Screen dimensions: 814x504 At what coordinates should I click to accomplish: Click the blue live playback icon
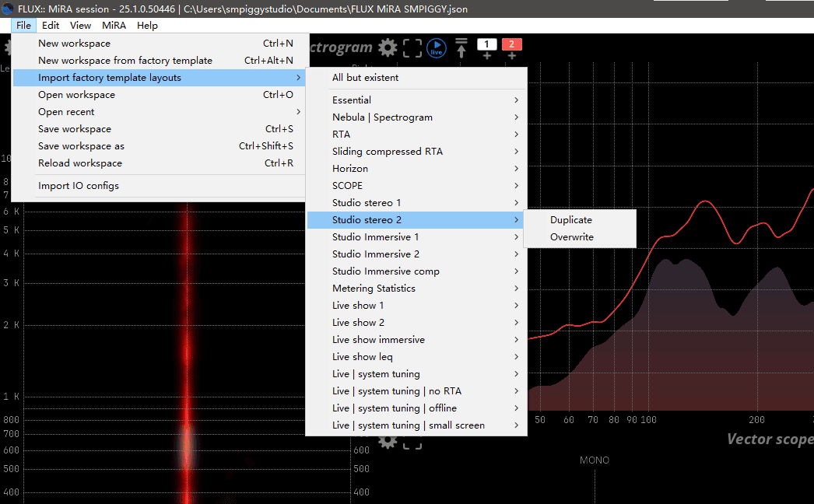click(x=437, y=48)
